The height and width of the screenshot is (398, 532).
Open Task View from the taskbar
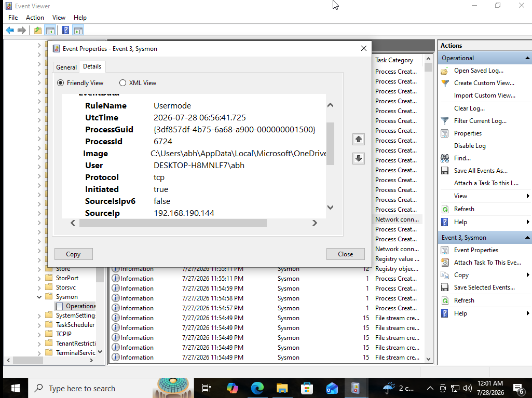point(206,388)
